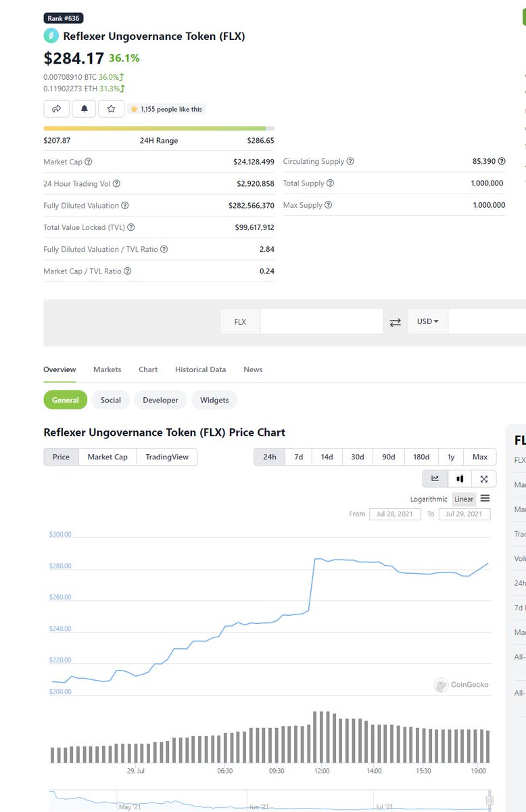This screenshot has height=812, width=526.
Task: Select 7d chart range
Action: 298,457
